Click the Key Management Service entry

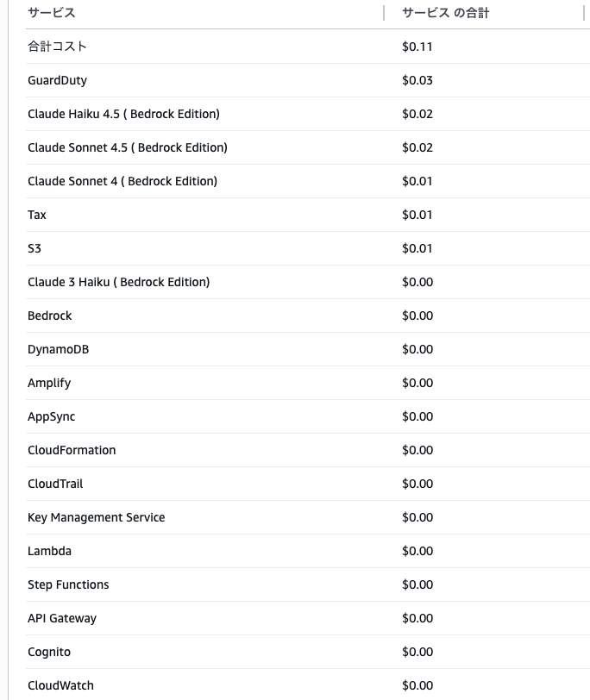click(x=96, y=517)
